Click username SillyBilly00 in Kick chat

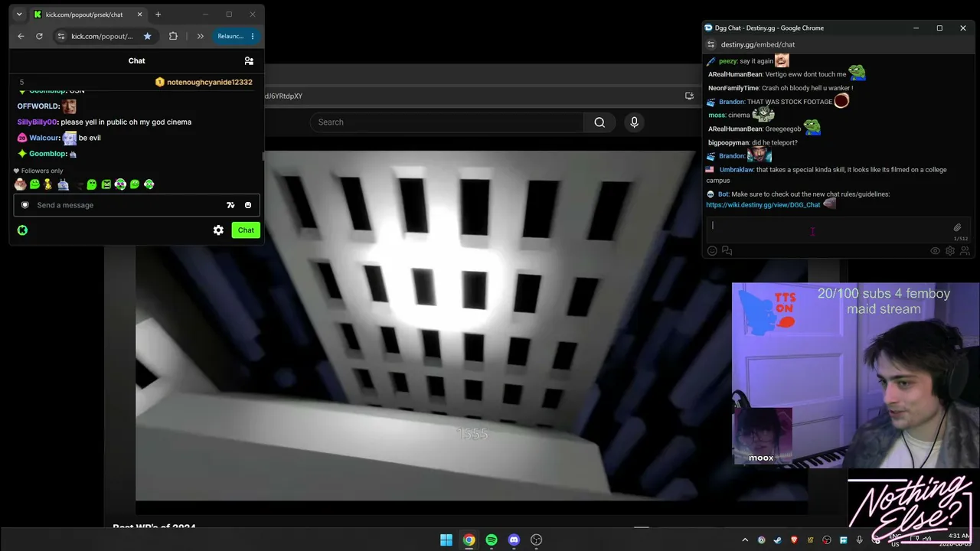(38, 122)
